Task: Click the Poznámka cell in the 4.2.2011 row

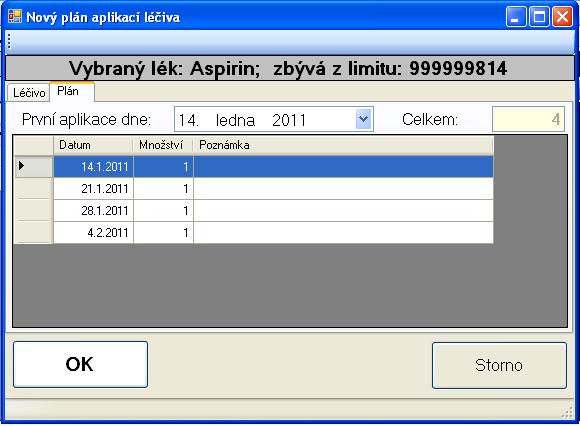Action: [x=343, y=232]
